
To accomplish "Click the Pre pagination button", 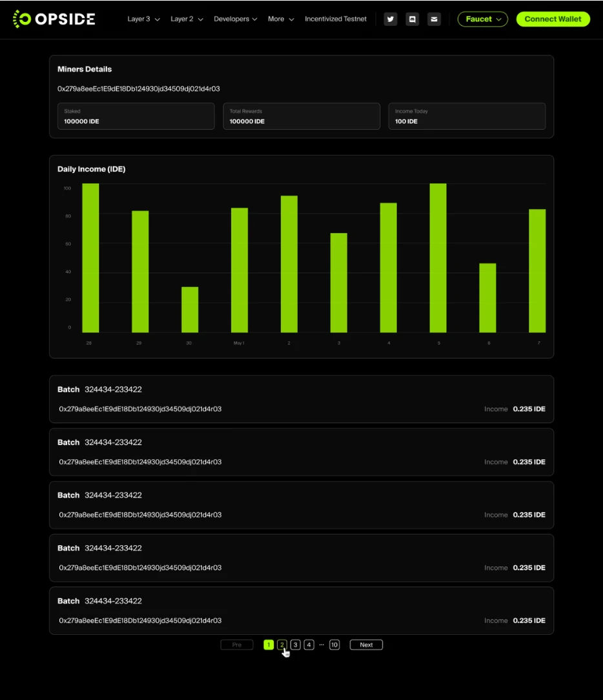I will point(237,645).
